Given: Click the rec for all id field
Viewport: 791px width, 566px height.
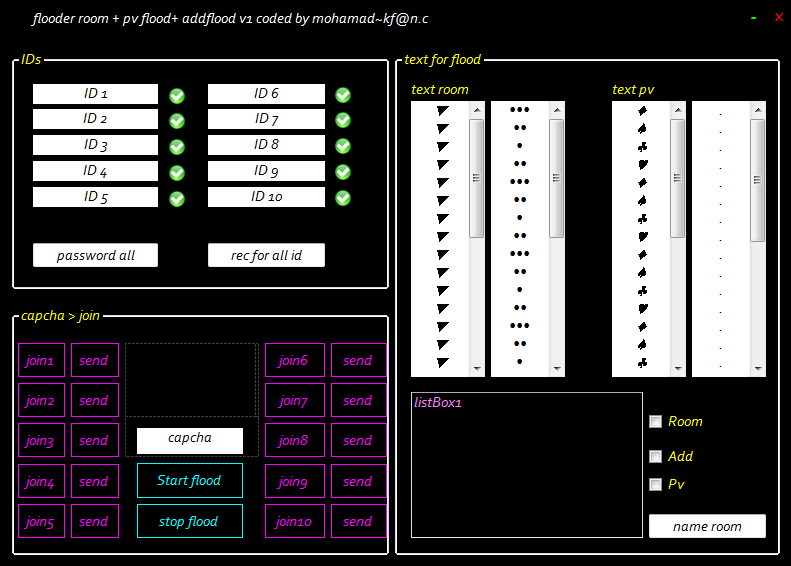Looking at the screenshot, I should 266,255.
